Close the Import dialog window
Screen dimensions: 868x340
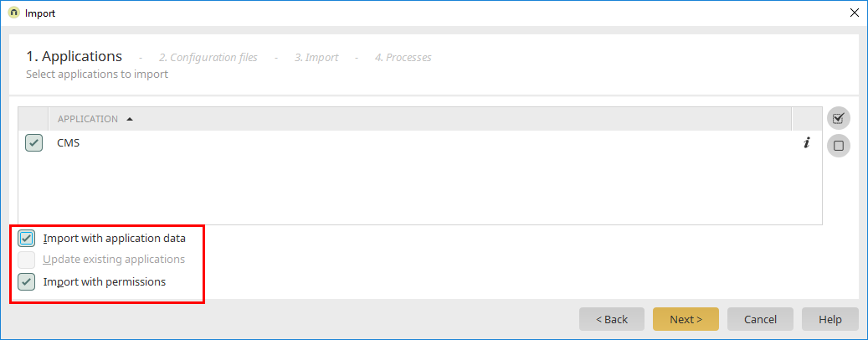(854, 13)
